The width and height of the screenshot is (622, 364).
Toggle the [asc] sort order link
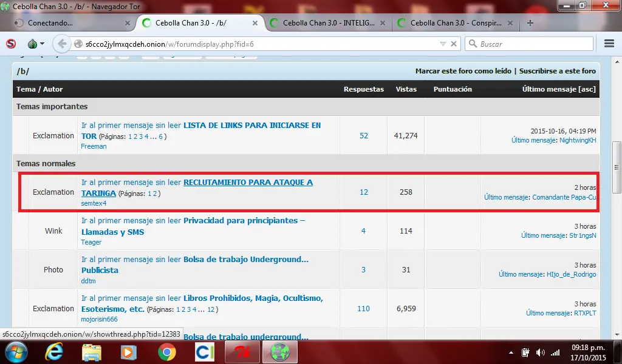click(587, 89)
